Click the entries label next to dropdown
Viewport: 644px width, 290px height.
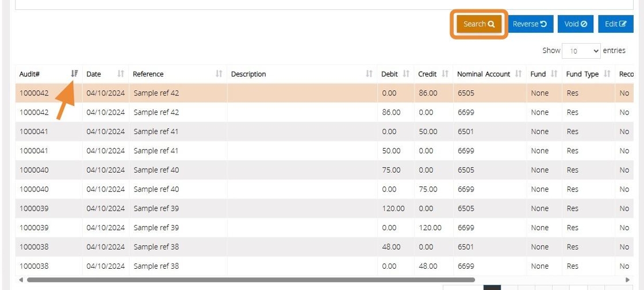click(614, 51)
